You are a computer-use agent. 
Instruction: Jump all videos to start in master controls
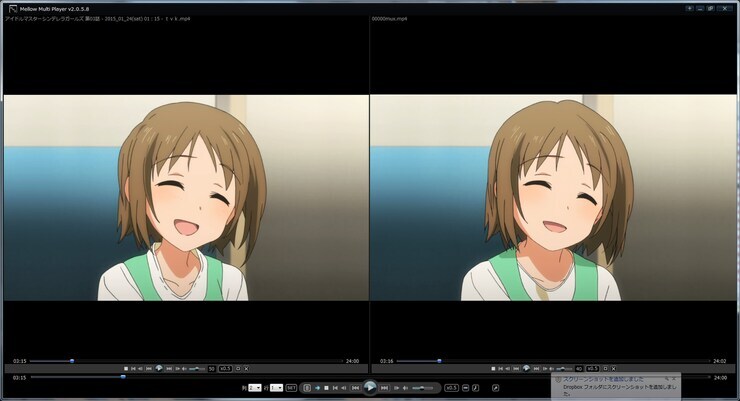[x=335, y=388]
